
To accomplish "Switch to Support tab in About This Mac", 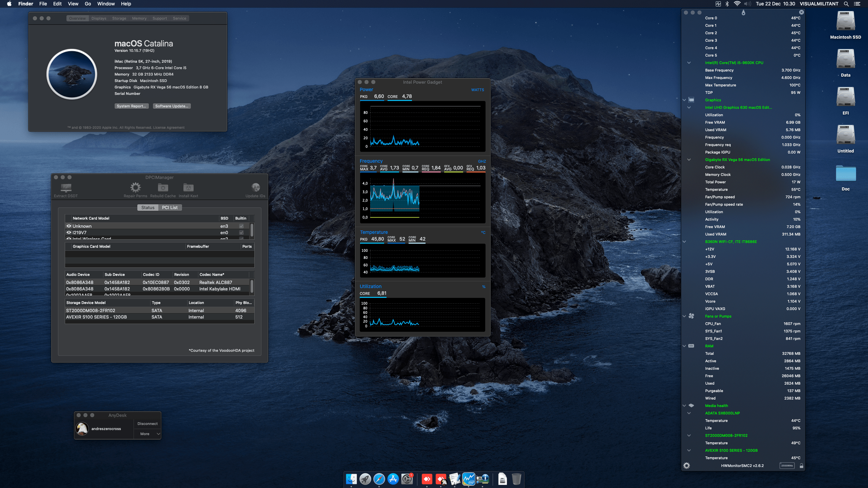I will pos(160,18).
